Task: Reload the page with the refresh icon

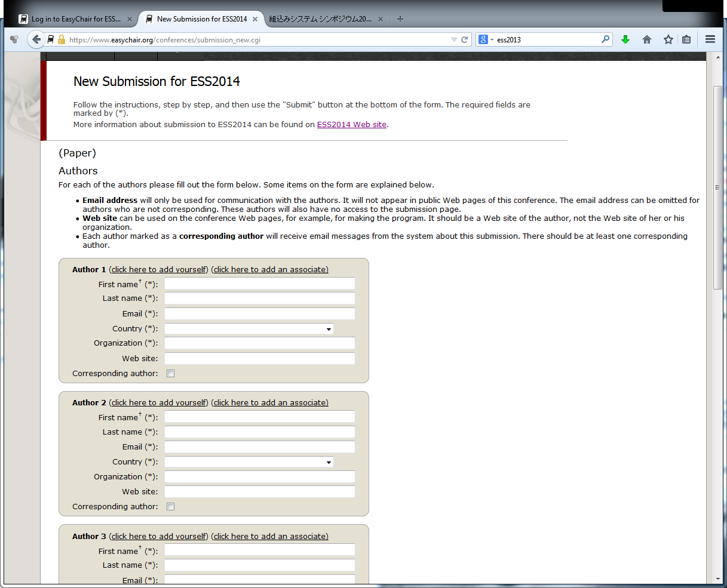Action: (x=464, y=40)
